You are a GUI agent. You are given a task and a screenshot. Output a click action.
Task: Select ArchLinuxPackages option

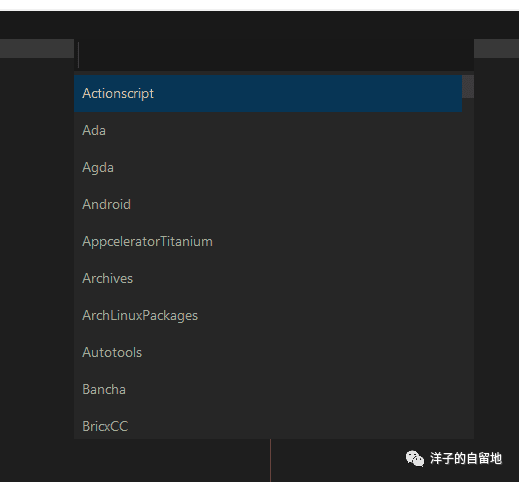point(268,315)
